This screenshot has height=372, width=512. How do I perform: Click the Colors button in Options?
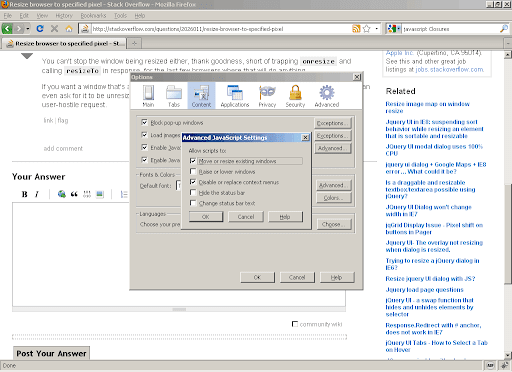(333, 198)
